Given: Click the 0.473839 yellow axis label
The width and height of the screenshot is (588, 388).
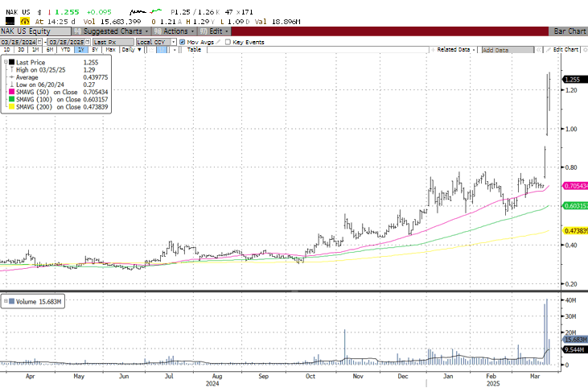Looking at the screenshot, I should point(575,230).
